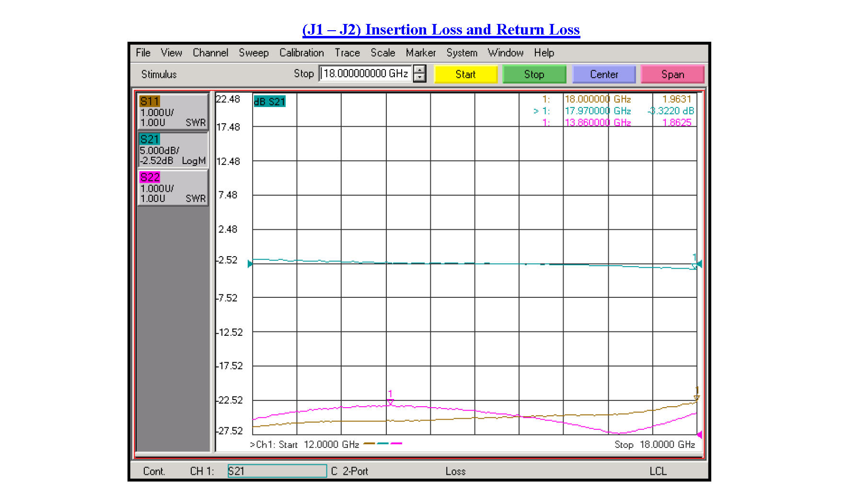Image resolution: width=868 pixels, height=494 pixels.
Task: Click the Loss status indicator
Action: click(456, 471)
